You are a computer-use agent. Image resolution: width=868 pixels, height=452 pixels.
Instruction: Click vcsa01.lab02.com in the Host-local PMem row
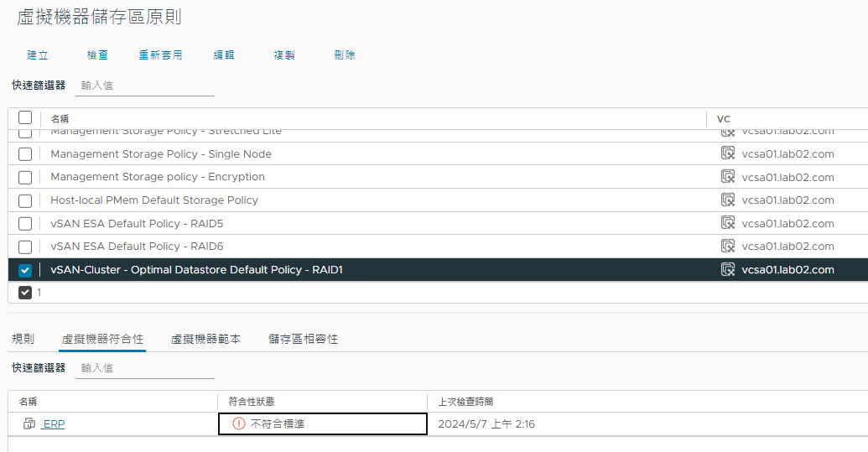click(x=787, y=200)
